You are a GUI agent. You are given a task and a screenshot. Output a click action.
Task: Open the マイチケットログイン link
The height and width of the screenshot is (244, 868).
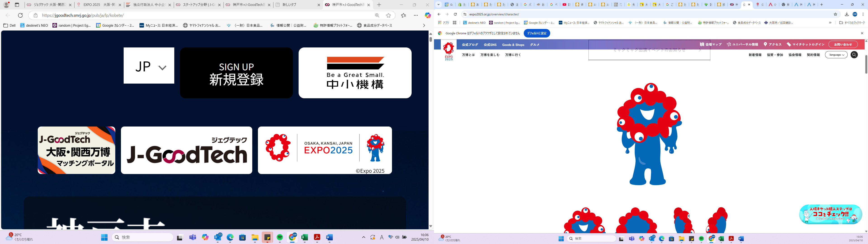(x=805, y=45)
